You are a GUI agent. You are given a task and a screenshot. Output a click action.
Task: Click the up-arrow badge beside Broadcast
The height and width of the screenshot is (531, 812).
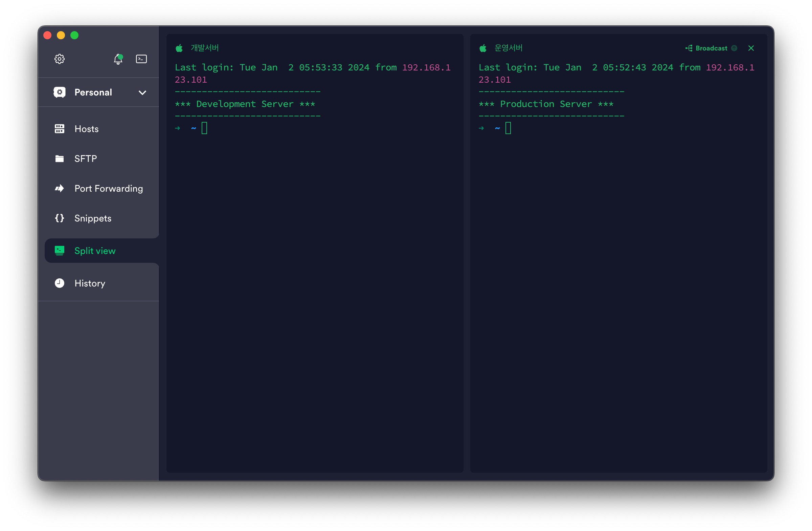pos(734,48)
